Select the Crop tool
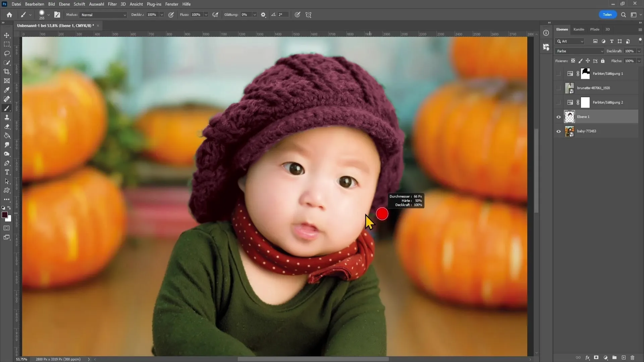 pos(7,72)
